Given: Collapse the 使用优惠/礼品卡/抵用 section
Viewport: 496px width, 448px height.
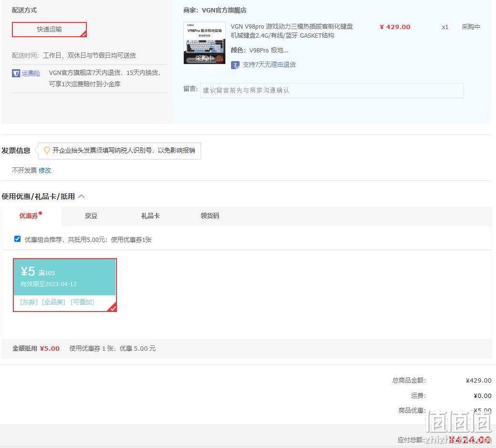Looking at the screenshot, I should [x=81, y=197].
